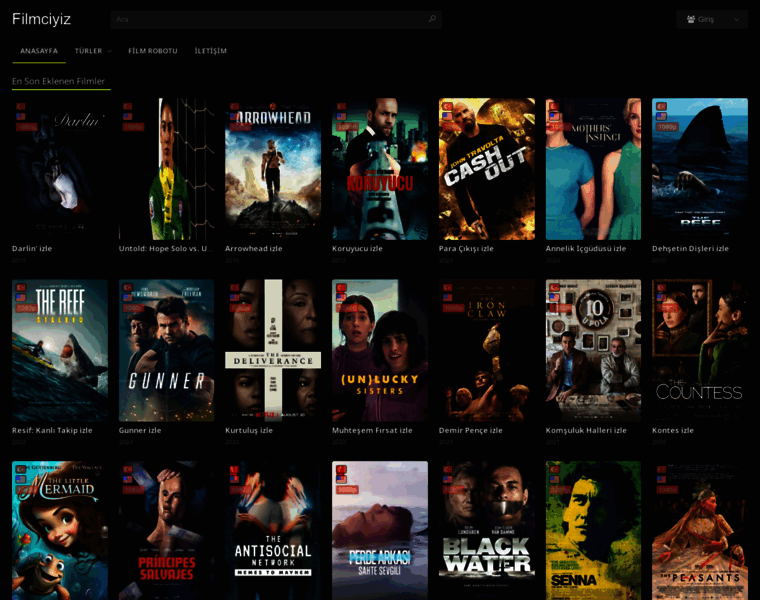
Task: Click the 1080p badge on Iron Claw poster
Action: tap(454, 308)
